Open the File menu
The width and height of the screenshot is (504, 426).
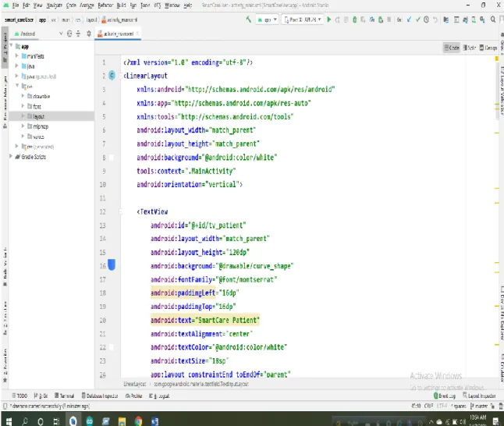click(x=16, y=5)
